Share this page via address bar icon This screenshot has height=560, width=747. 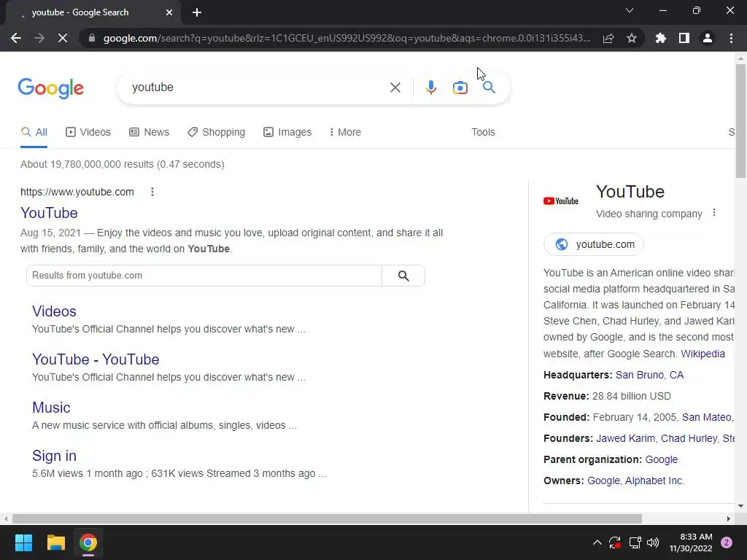608,38
